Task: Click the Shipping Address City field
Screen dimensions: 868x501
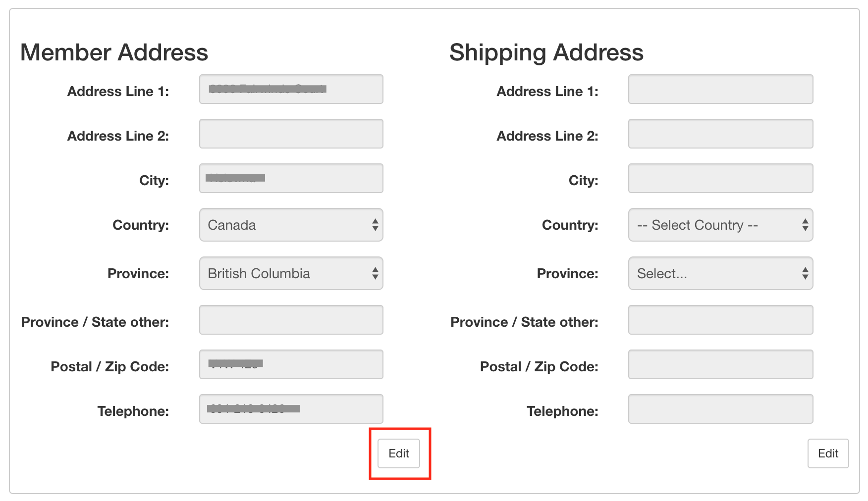Action: point(720,178)
